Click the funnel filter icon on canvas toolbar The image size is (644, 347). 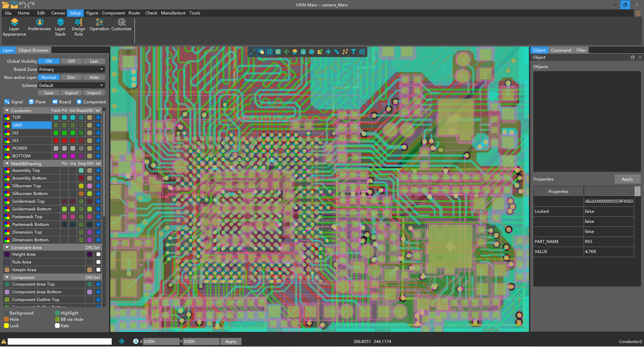coord(354,52)
